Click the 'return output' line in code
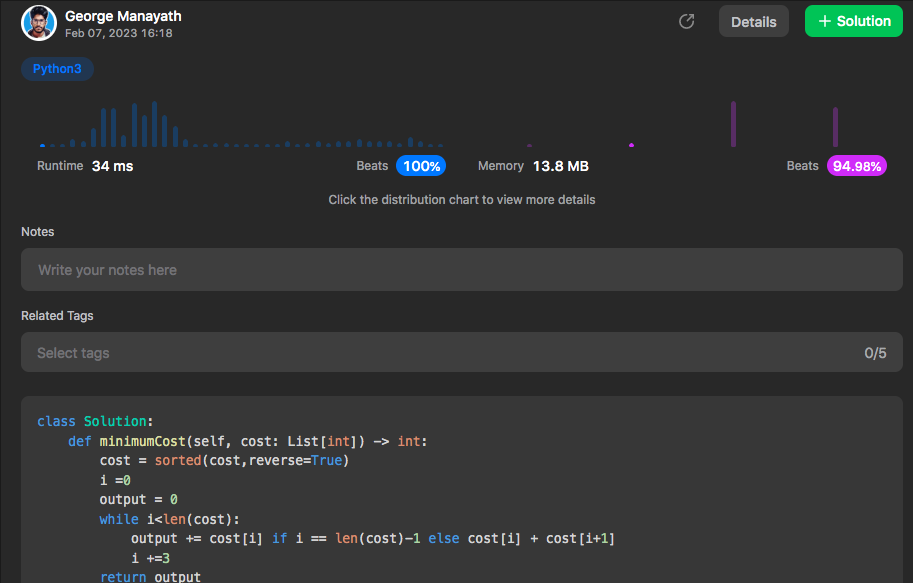913x583 pixels. coord(150,577)
